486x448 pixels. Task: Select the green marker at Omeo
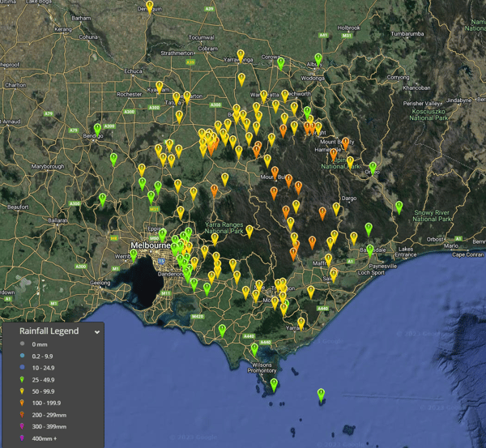coord(373,167)
